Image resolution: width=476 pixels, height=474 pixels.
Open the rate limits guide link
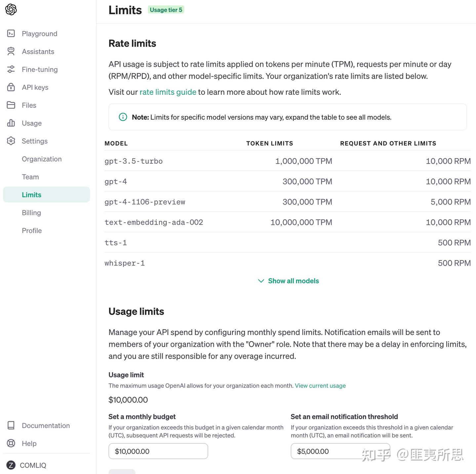tap(168, 92)
